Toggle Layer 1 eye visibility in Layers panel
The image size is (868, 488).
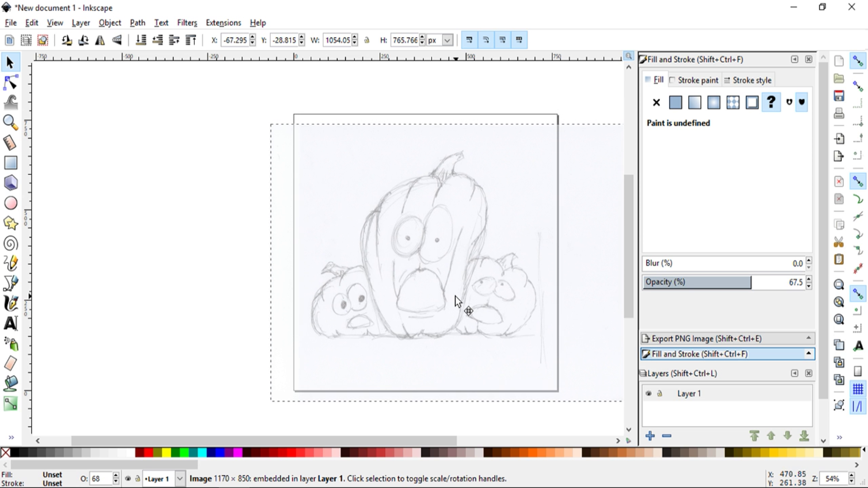pos(649,394)
